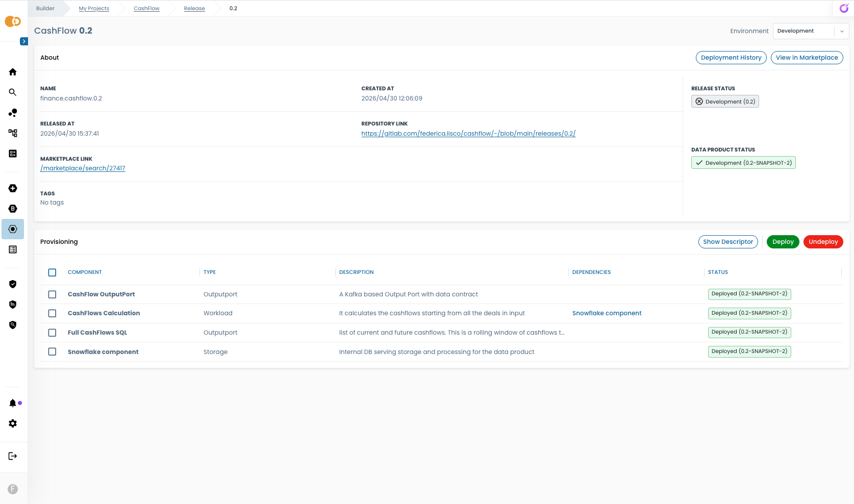
Task: Check the CashFlows Calculation row checkbox
Action: click(x=52, y=313)
